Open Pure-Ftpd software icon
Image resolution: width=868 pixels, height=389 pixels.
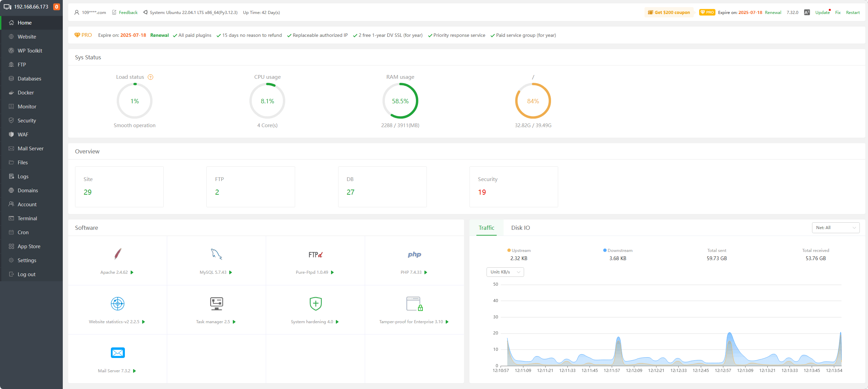315,255
